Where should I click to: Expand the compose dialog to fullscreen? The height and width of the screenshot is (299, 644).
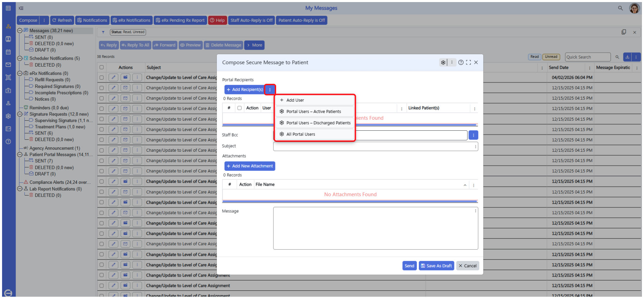point(468,62)
